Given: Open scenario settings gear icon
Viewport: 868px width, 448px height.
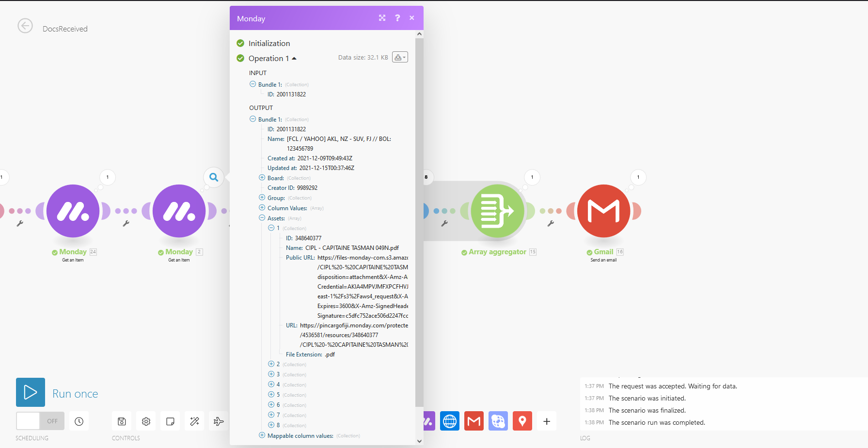Looking at the screenshot, I should click(x=146, y=421).
